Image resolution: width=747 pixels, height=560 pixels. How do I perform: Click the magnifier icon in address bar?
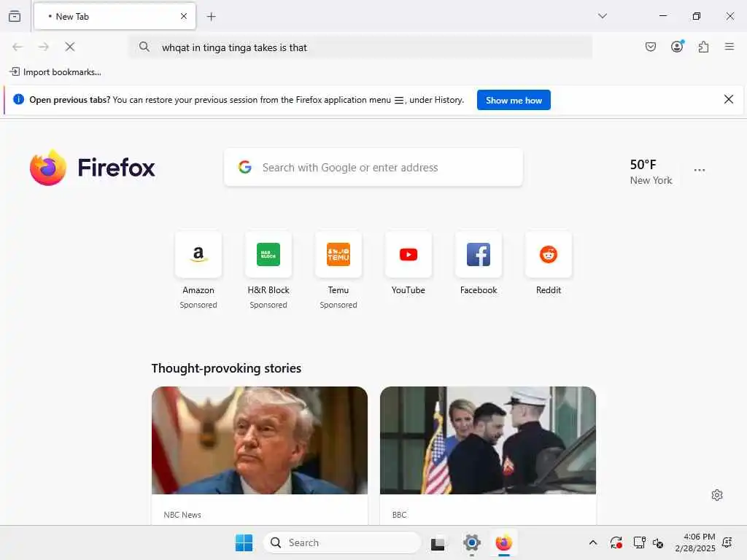point(144,47)
